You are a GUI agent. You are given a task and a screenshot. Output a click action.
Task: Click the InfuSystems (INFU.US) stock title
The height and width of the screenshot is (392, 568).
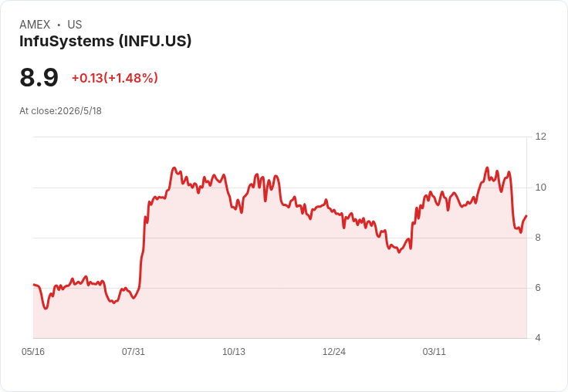(x=105, y=42)
